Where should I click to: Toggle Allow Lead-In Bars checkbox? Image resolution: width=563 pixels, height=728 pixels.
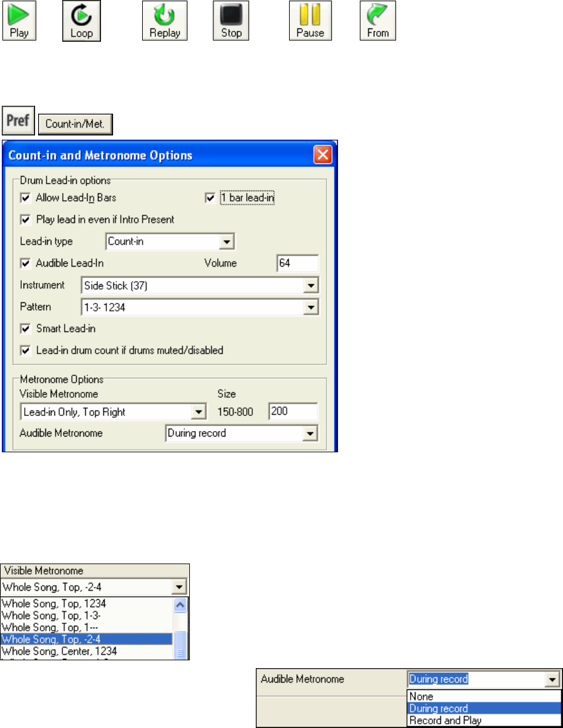25,198
